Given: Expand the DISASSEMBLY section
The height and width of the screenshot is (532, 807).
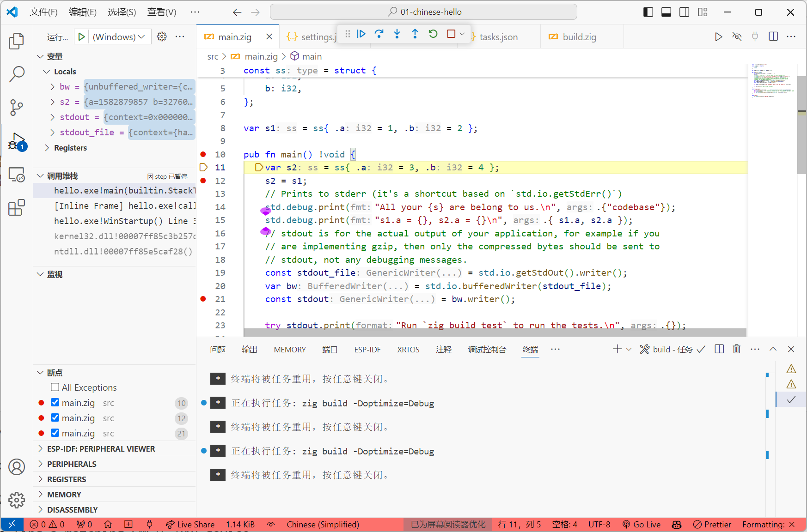Looking at the screenshot, I should [x=72, y=509].
